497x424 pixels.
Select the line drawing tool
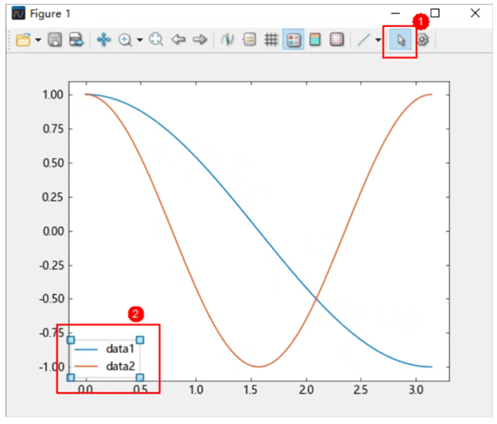coord(364,40)
